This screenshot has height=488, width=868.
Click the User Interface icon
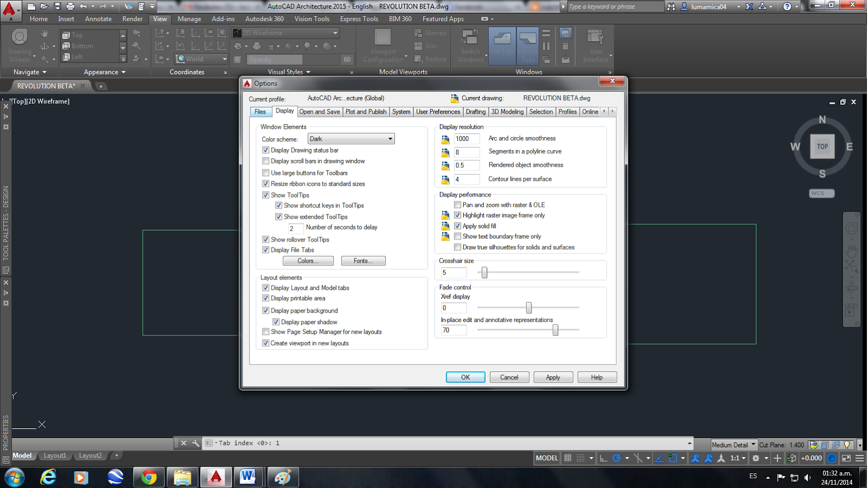pyautogui.click(x=595, y=37)
